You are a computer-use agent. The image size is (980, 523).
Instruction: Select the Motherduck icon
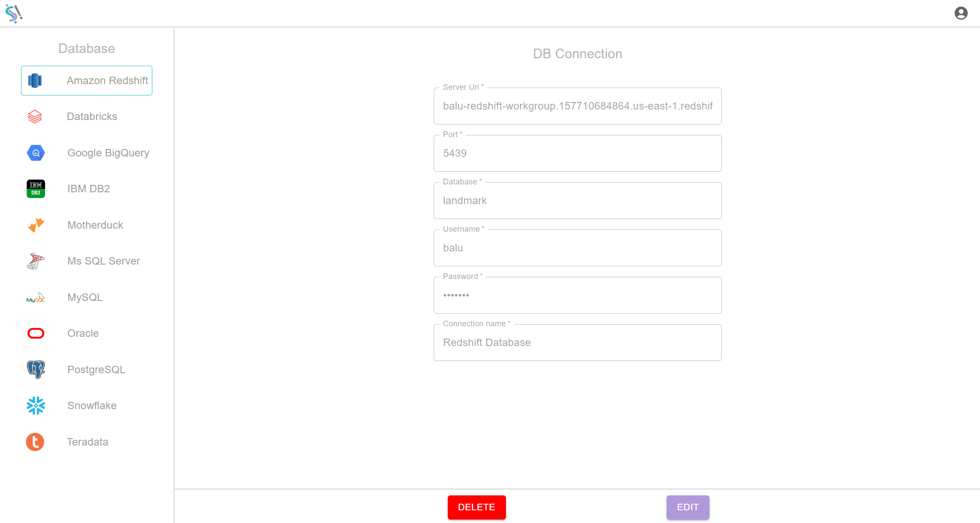(35, 225)
